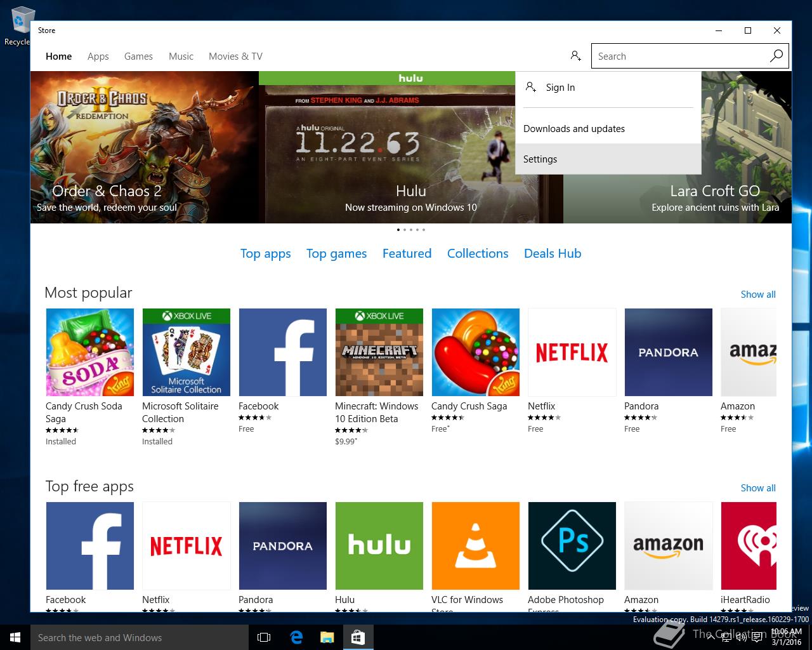812x650 pixels.
Task: Select Settings in the account menu
Action: click(x=608, y=159)
